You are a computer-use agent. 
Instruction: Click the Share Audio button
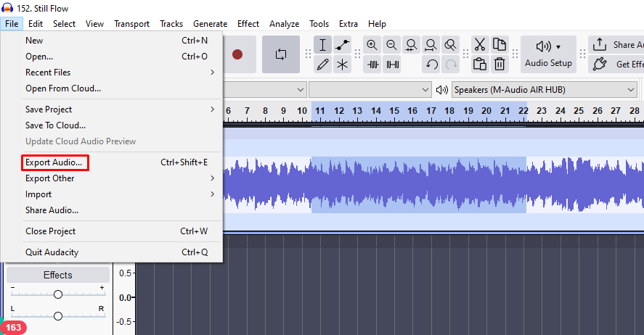point(616,45)
